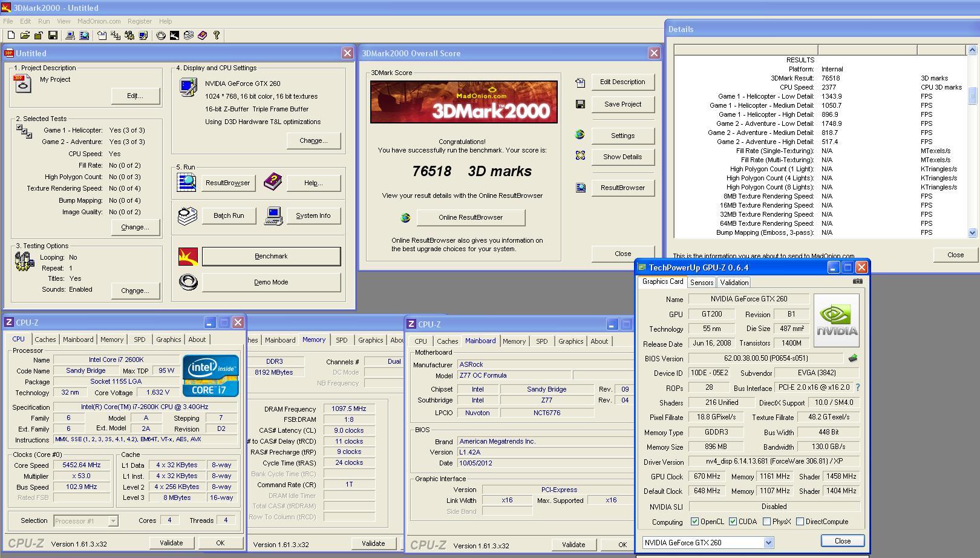The width and height of the screenshot is (980, 558).
Task: Open the File menu
Action: [8, 21]
